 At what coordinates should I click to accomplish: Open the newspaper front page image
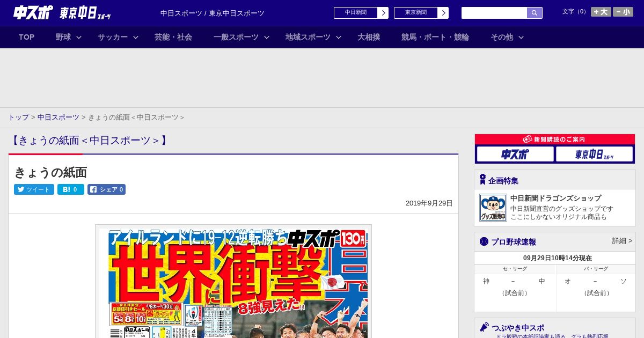click(x=233, y=281)
